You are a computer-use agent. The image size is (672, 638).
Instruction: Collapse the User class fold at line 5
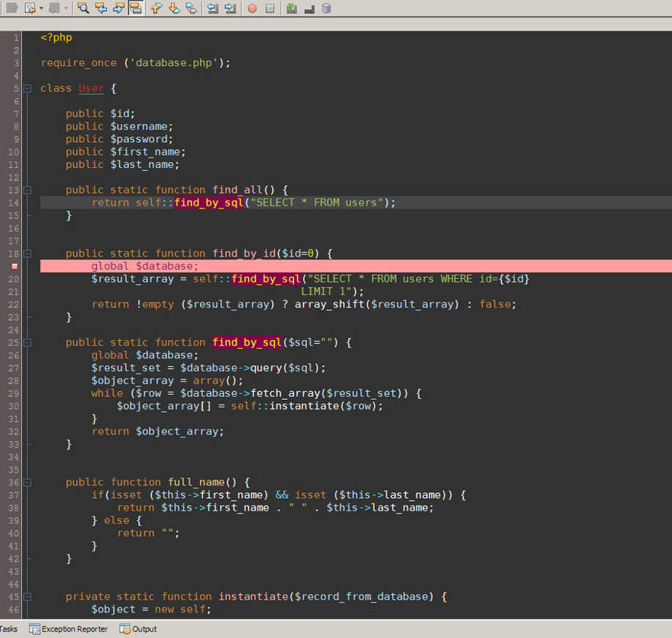(x=27, y=88)
